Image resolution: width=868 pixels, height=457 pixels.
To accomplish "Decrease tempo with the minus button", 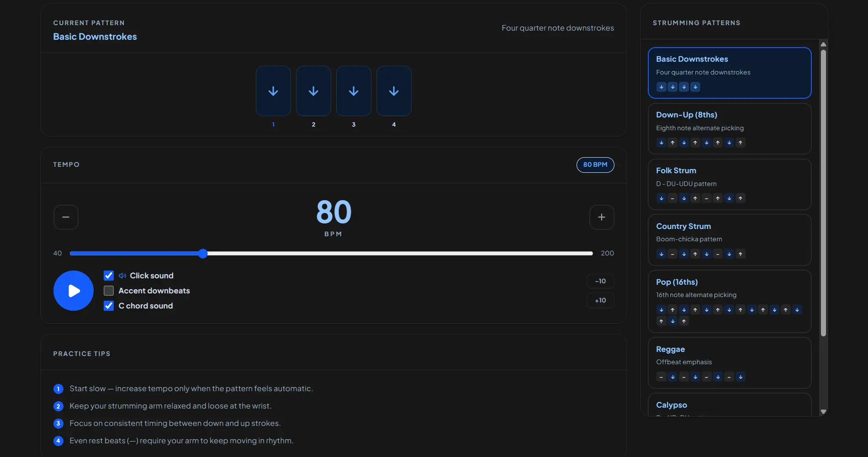I will tap(66, 217).
